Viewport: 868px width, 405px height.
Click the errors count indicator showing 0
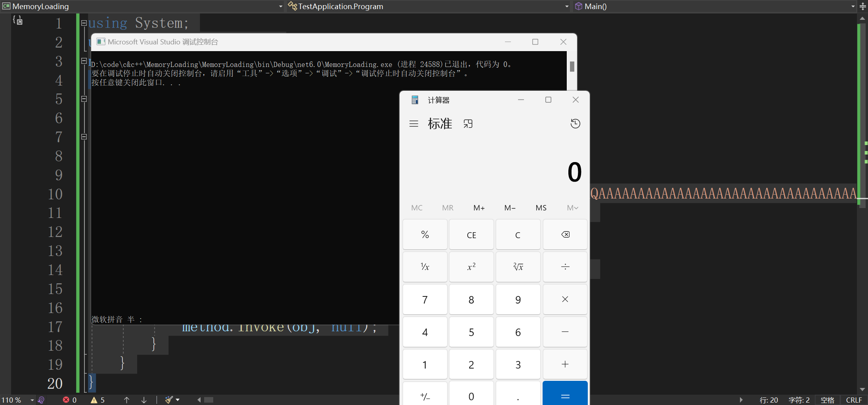(x=70, y=400)
